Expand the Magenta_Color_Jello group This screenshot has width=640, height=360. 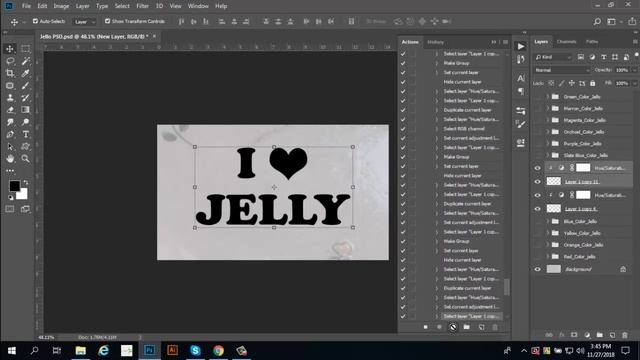[548, 120]
